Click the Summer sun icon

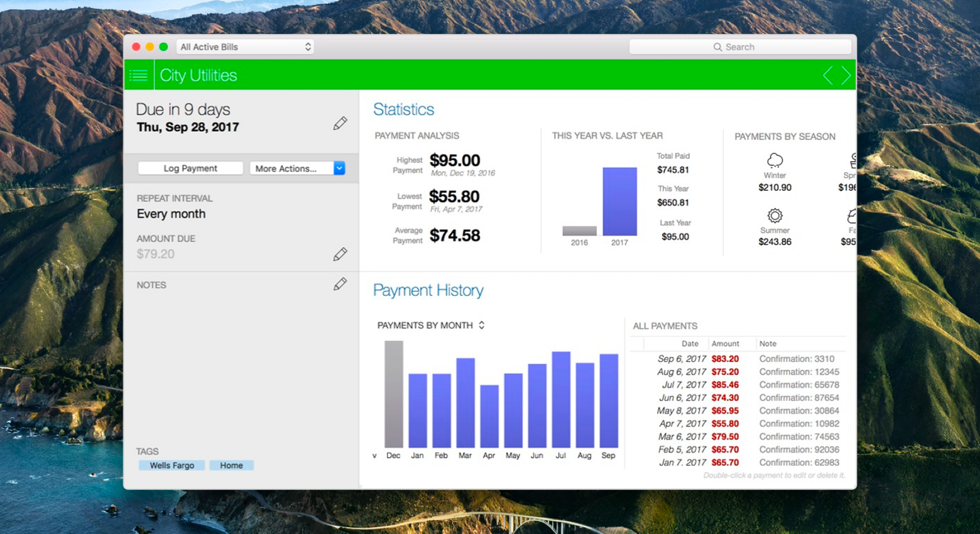(x=775, y=217)
